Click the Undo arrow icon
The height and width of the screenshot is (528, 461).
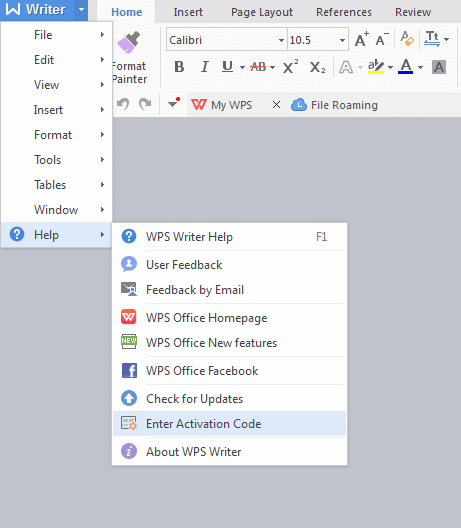[123, 104]
